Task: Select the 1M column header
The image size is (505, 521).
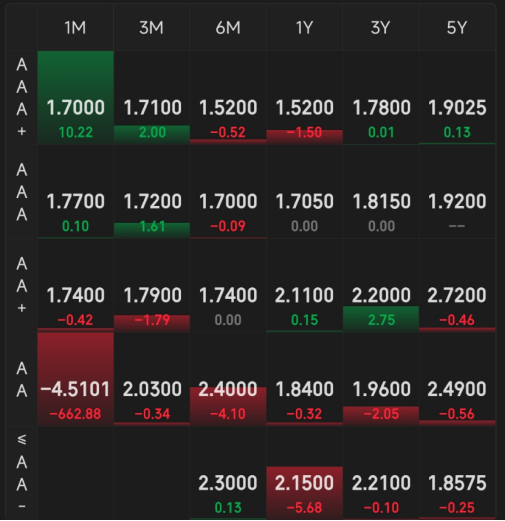Action: tap(75, 28)
